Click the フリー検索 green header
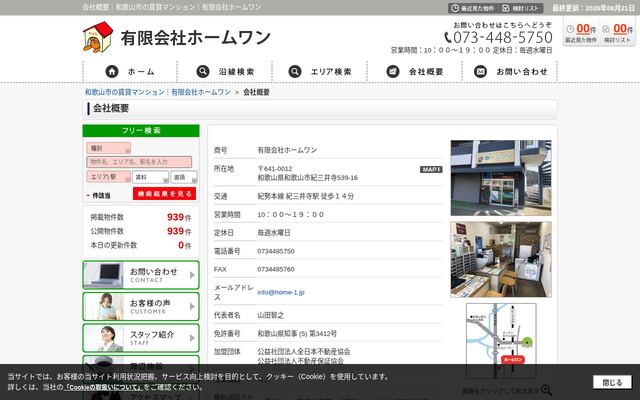640x400 pixels. point(141,131)
